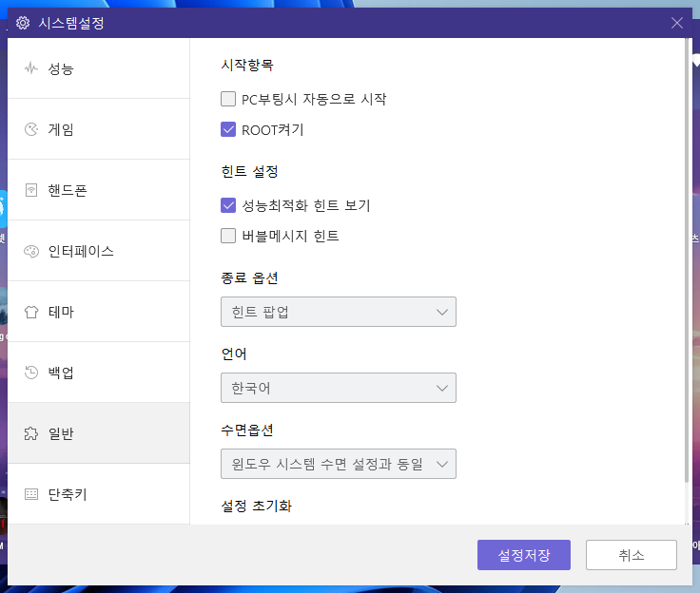Open the 단축키 settings tab
This screenshot has height=593, width=700.
pyautogui.click(x=99, y=494)
